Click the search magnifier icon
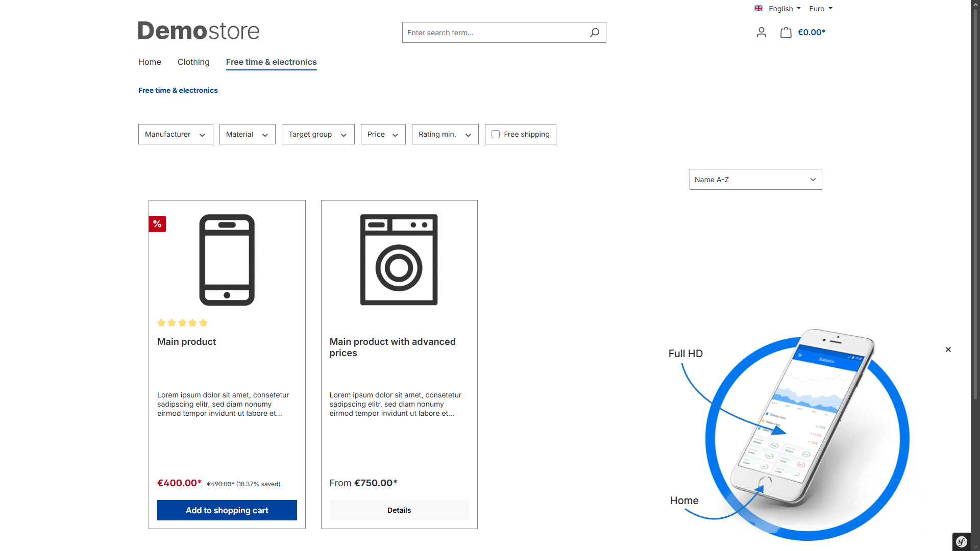980x551 pixels. coord(594,33)
